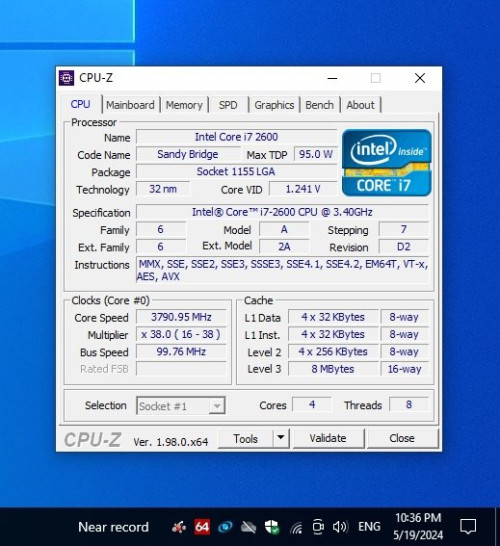
Task: Click the Near record taskbar label
Action: [114, 527]
